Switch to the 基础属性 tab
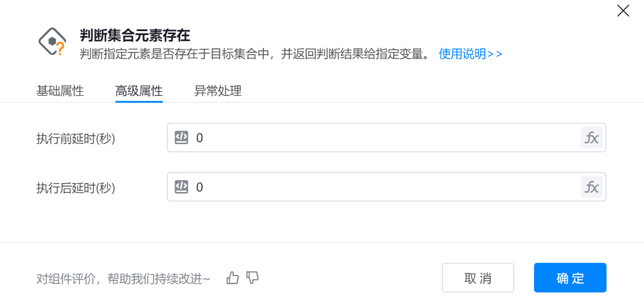The image size is (644, 308). [x=60, y=91]
